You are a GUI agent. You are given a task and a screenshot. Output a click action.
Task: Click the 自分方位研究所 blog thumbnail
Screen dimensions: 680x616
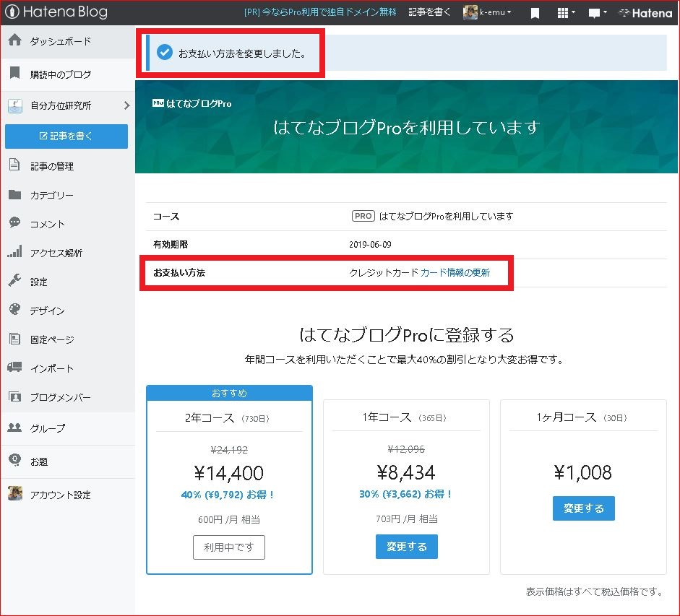15,105
